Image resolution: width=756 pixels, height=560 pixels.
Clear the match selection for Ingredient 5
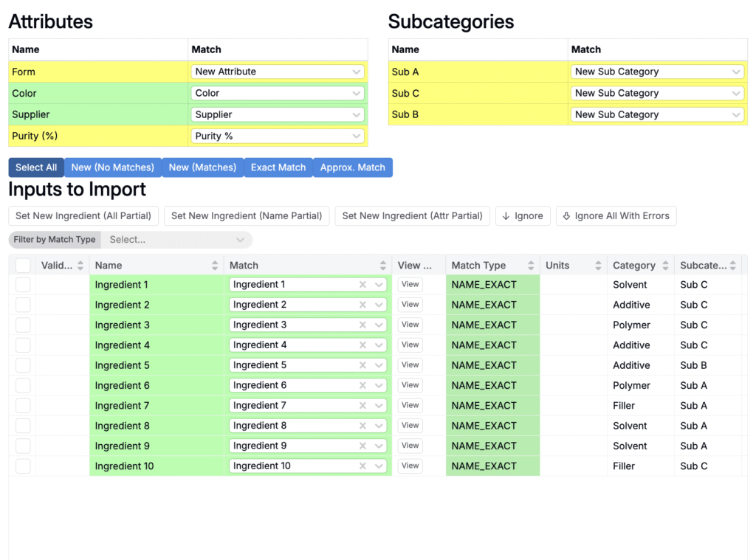click(x=362, y=364)
